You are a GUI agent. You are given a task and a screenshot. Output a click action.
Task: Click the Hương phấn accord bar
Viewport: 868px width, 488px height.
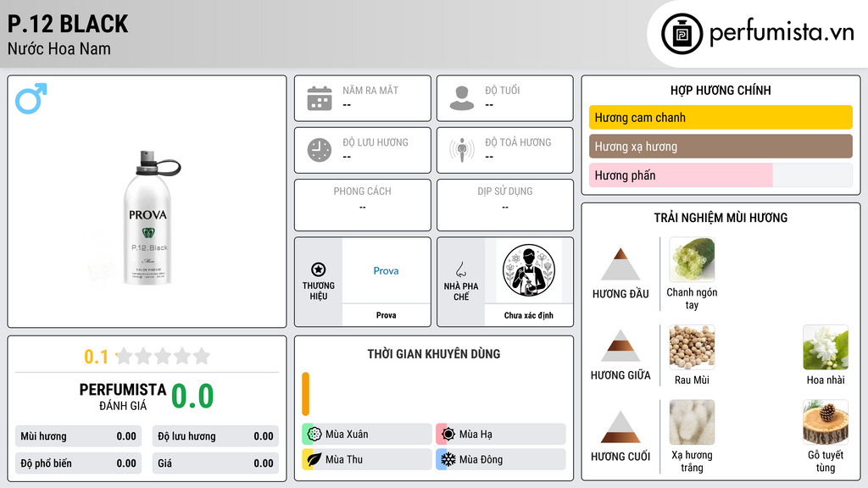click(721, 175)
